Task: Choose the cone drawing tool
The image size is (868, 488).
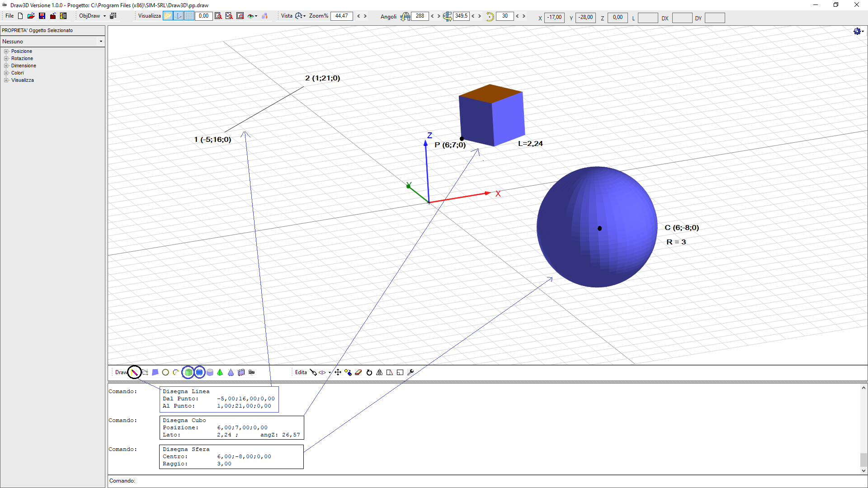Action: [x=231, y=372]
